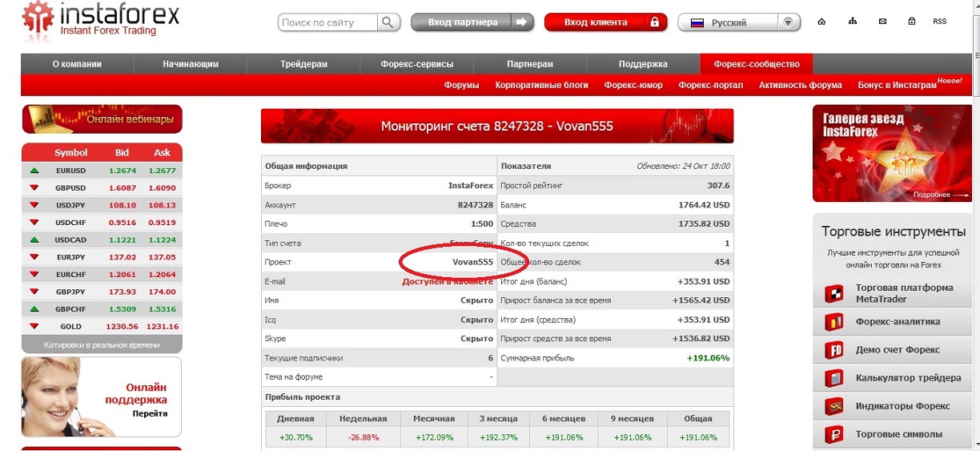Viewport: 980px width, 451px height.
Task: Open the Галерея звезд InstaForex banner
Action: click(x=891, y=153)
